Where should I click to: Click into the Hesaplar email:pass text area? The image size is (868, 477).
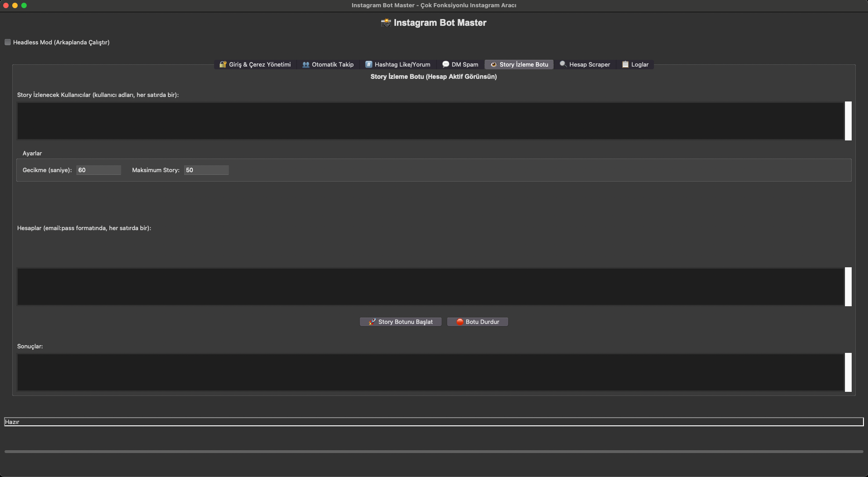[430, 287]
